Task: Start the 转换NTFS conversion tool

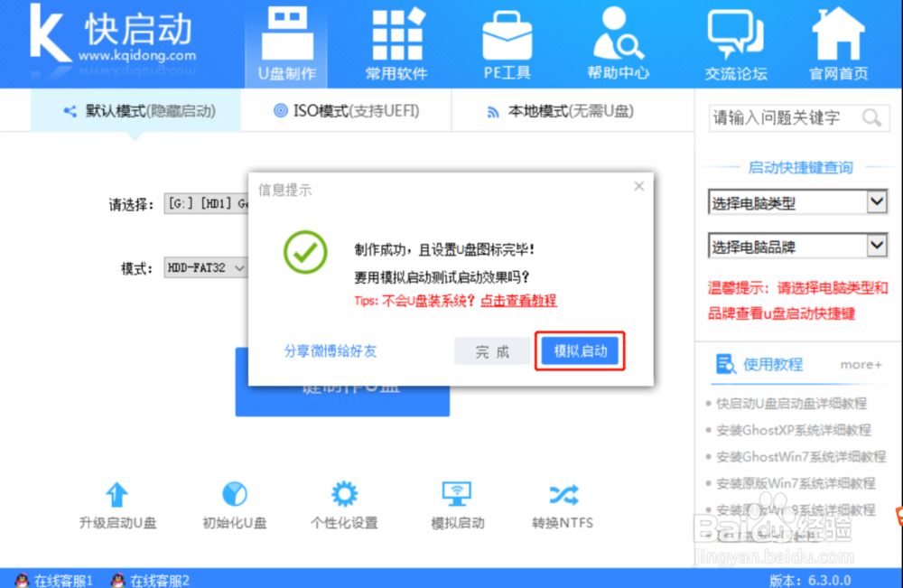Action: (563, 506)
